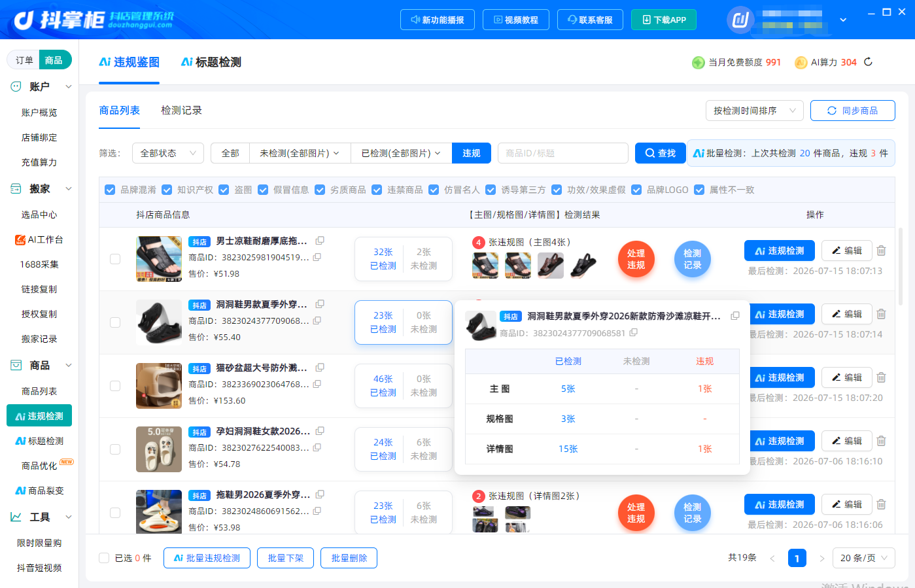Copy the popup product title 洞洞鞋男款夏季外穿2026
The image size is (915, 588).
735,316
